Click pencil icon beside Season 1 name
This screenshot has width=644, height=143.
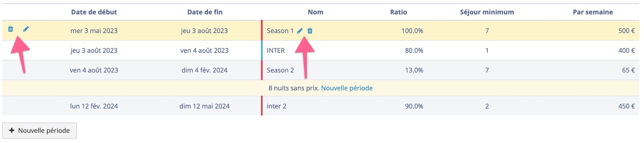pos(300,31)
